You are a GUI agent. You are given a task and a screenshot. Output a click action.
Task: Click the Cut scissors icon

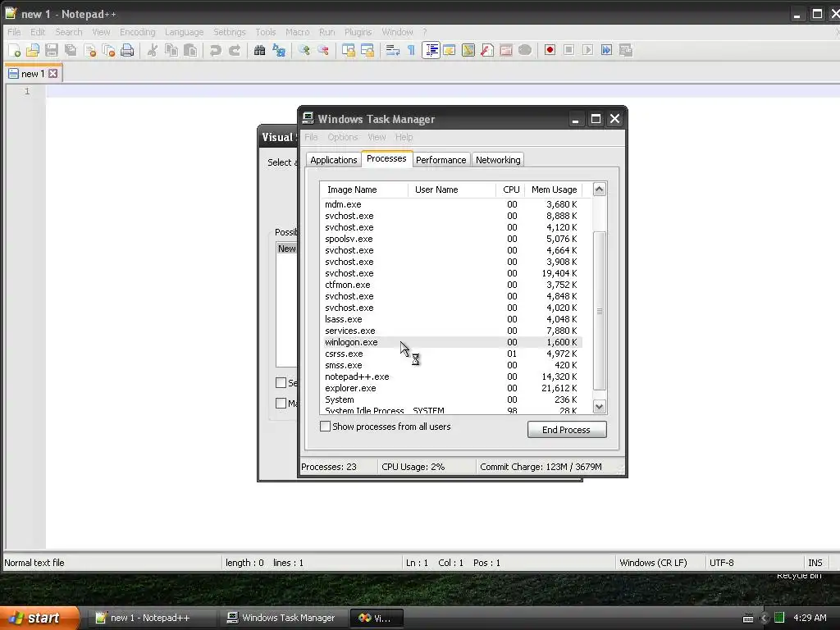[152, 50]
